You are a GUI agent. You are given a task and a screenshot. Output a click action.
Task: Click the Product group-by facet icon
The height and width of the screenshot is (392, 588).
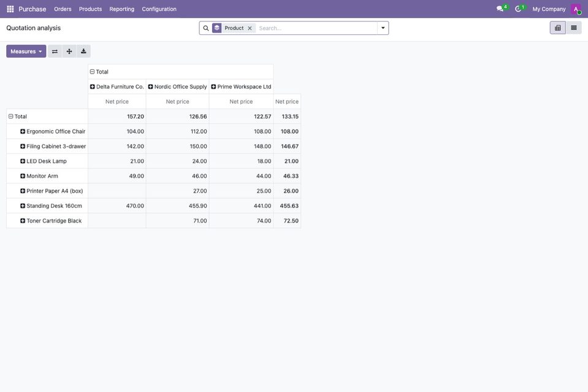pyautogui.click(x=217, y=28)
